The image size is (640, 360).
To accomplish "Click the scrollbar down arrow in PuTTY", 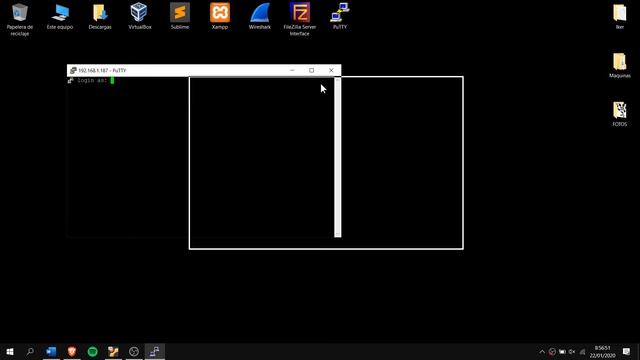I will coord(338,234).
